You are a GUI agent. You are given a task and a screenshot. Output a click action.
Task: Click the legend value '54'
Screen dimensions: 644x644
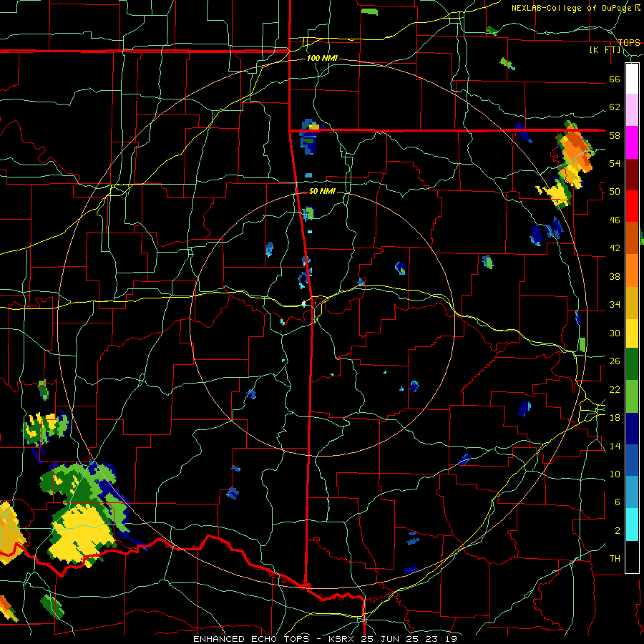(615, 163)
